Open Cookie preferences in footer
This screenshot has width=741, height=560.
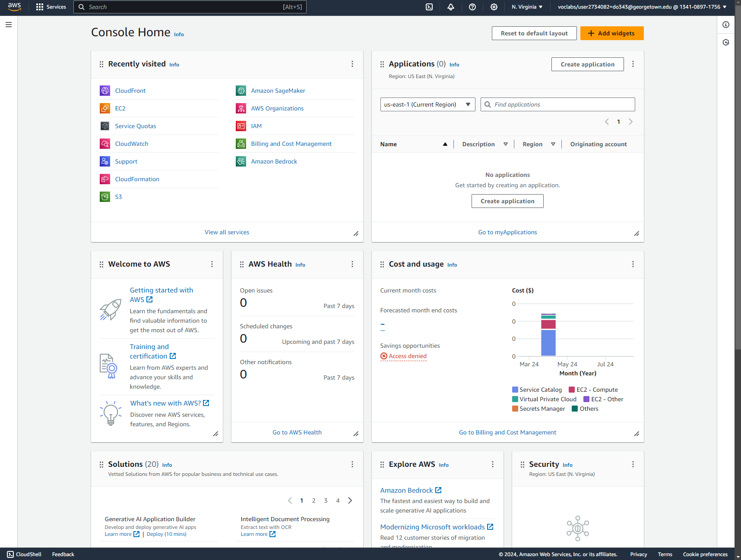point(705,554)
